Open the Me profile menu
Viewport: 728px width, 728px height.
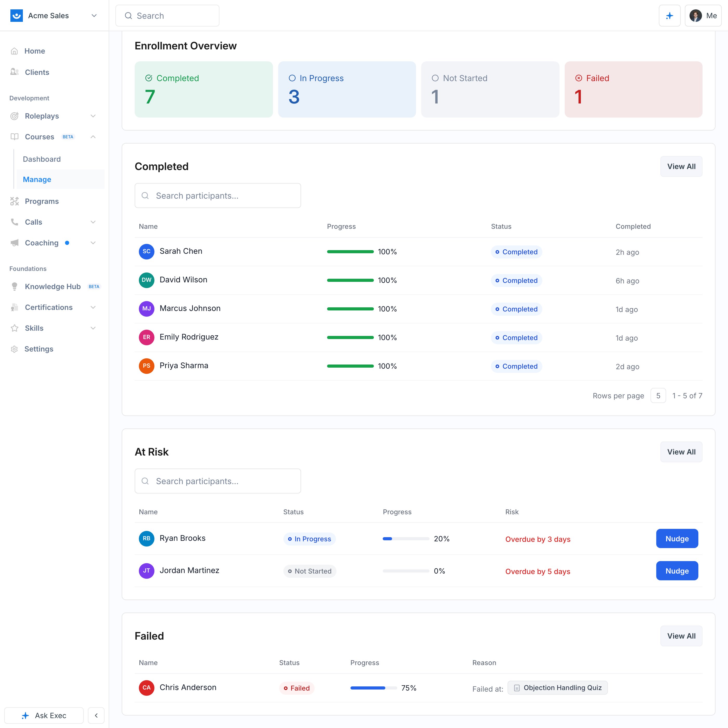[703, 15]
